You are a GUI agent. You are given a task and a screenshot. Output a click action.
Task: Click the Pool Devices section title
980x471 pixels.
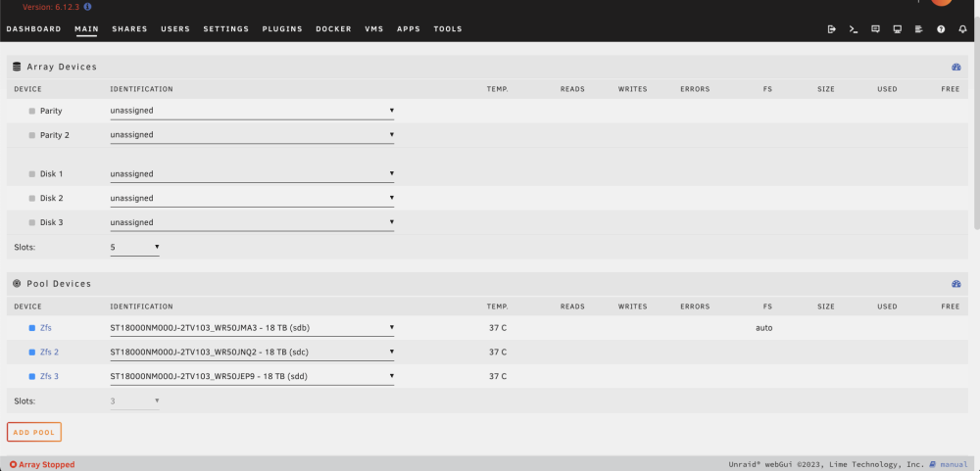point(59,284)
